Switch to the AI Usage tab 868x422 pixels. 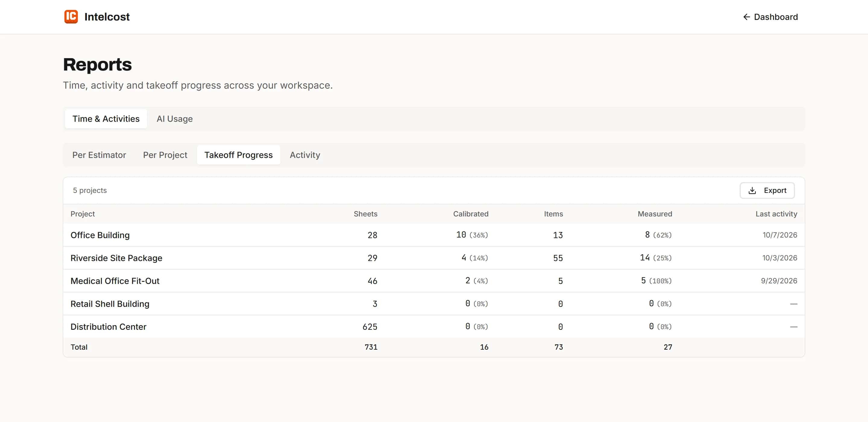175,119
